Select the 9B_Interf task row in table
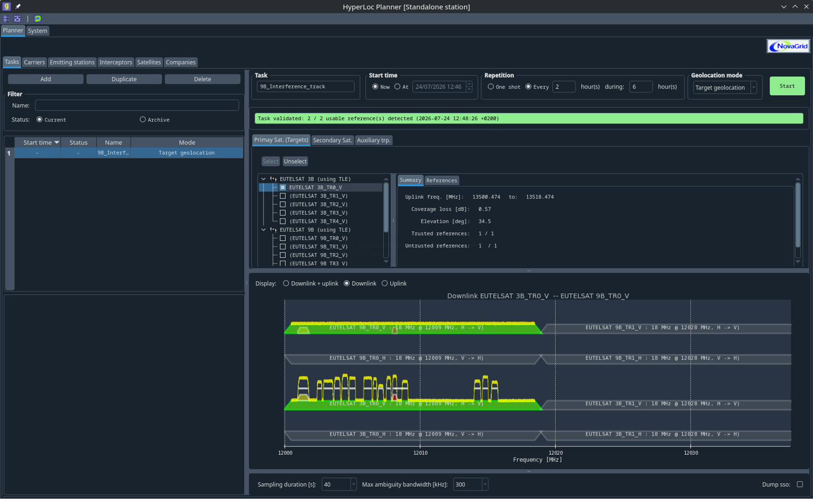 tap(128, 153)
